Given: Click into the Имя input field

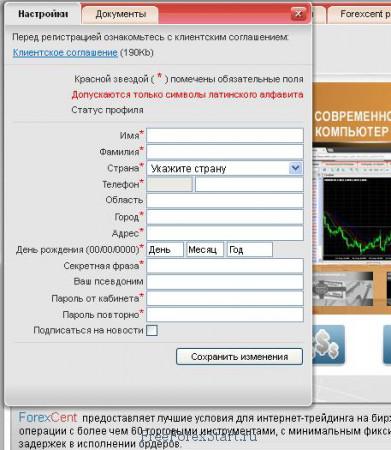Looking at the screenshot, I should [x=225, y=136].
